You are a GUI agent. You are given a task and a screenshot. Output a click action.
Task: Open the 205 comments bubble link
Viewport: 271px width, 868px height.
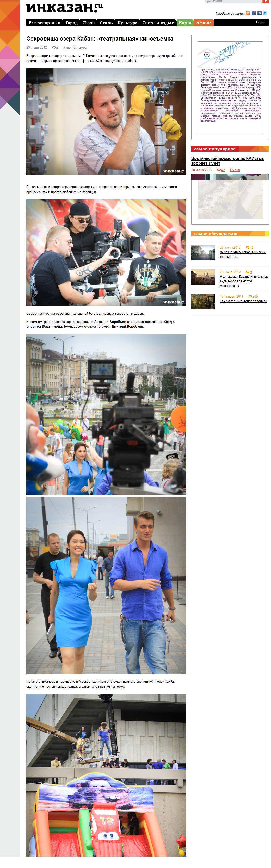click(253, 297)
